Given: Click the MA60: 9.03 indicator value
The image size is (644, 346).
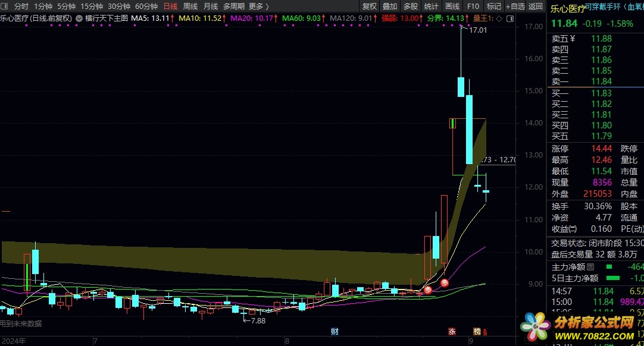Looking at the screenshot, I should pyautogui.click(x=301, y=18).
